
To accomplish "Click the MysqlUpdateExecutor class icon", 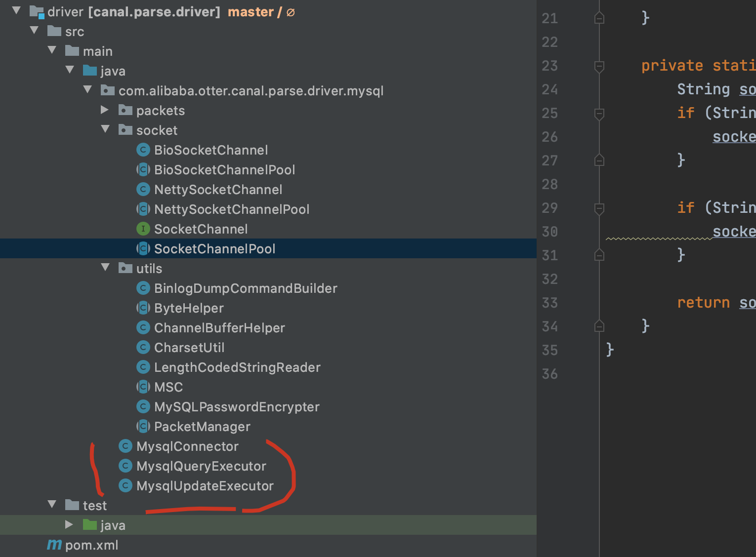I will (x=125, y=485).
